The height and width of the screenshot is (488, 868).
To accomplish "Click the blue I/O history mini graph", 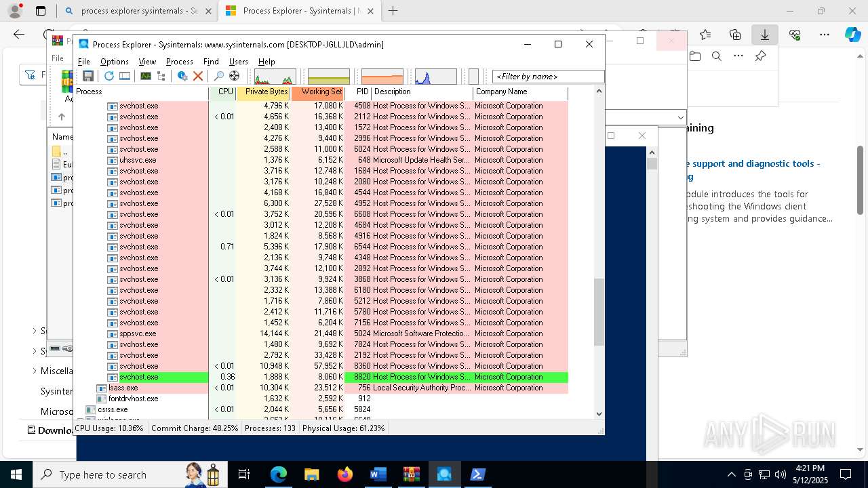I will coord(436,77).
